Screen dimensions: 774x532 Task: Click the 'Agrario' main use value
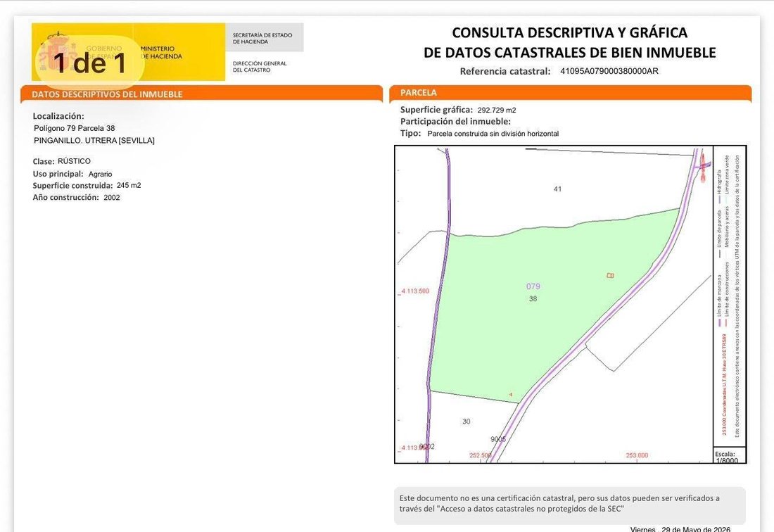(100, 175)
